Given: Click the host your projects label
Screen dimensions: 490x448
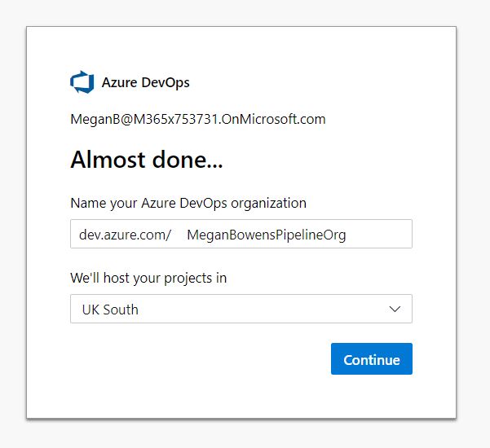Looking at the screenshot, I should (x=148, y=278).
